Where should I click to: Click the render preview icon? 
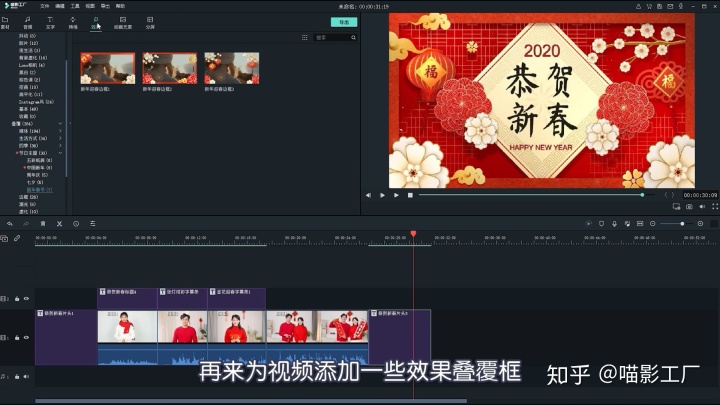coord(588,224)
